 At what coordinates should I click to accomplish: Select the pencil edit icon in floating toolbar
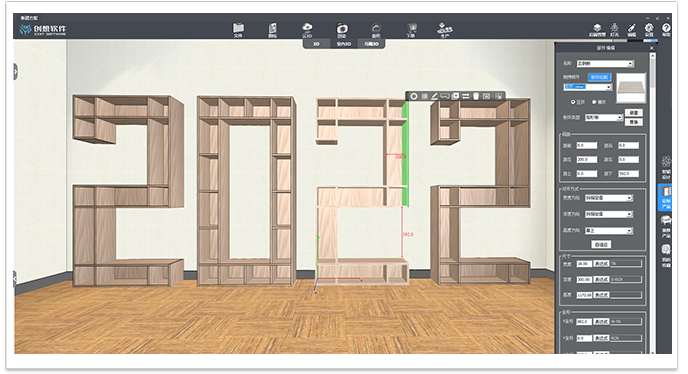pos(434,96)
